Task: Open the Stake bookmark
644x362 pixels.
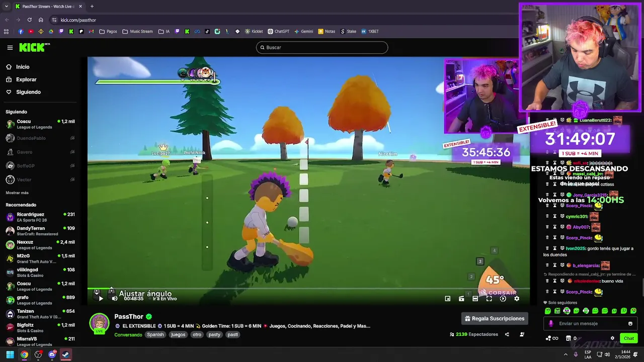Action: click(348, 31)
